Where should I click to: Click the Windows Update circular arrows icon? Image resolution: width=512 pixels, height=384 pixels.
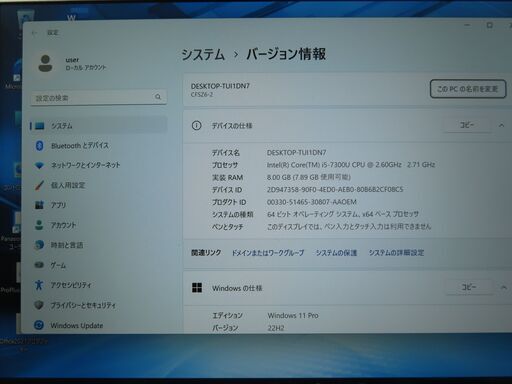[x=39, y=325]
